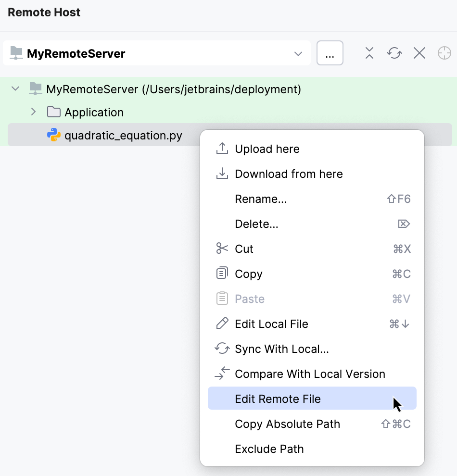Click the upload arrow icon beside Upload here
457x476 pixels.
(222, 149)
